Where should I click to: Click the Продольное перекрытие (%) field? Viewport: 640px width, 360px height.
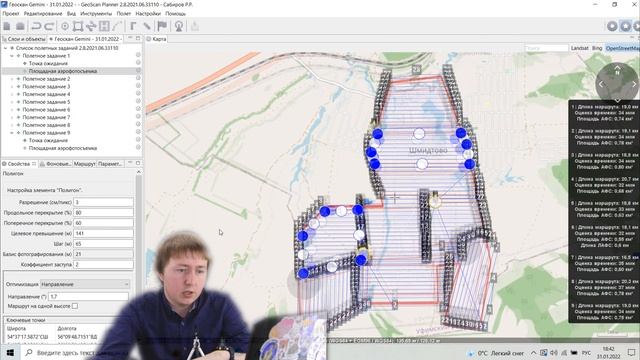point(103,213)
